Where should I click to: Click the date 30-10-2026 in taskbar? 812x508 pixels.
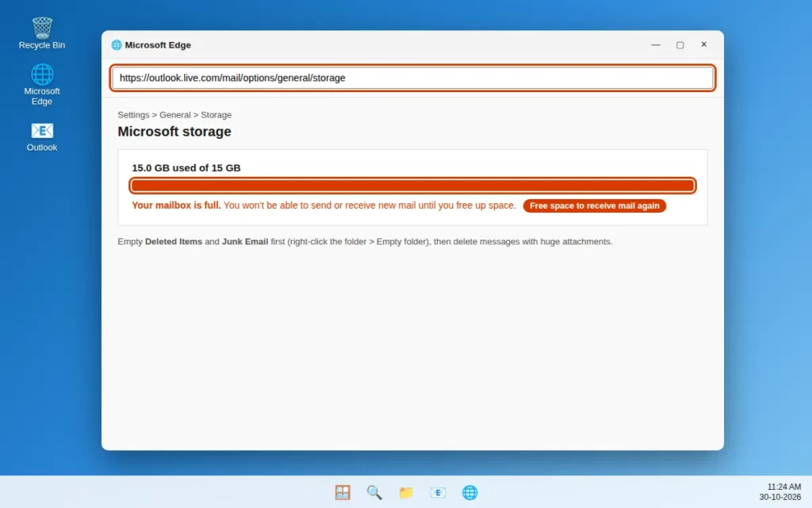click(780, 497)
